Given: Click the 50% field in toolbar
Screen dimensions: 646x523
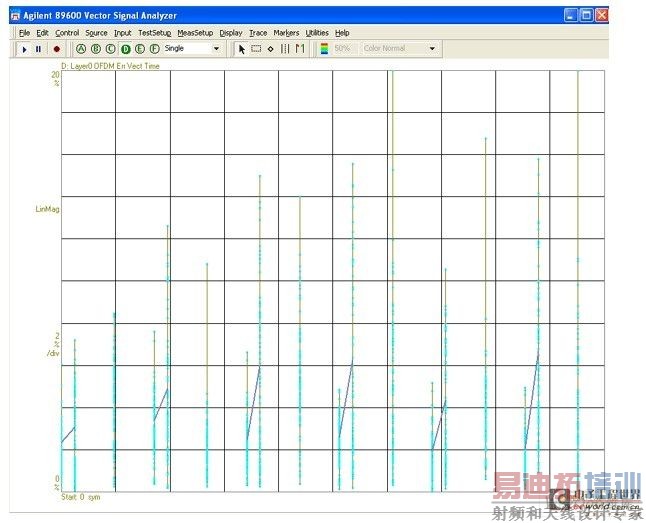Looking at the screenshot, I should click(x=342, y=49).
